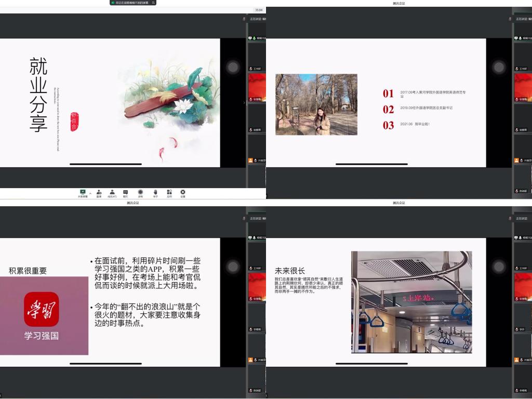Open the 邀请 invite icon in toolbar
Screen dimensions: 532x399
(x=99, y=192)
